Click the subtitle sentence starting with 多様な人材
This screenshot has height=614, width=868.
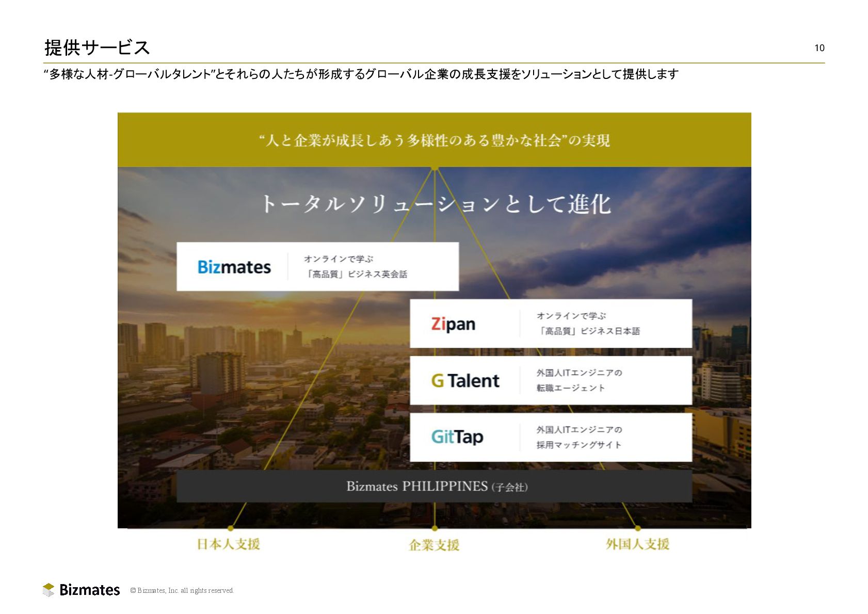coord(361,74)
